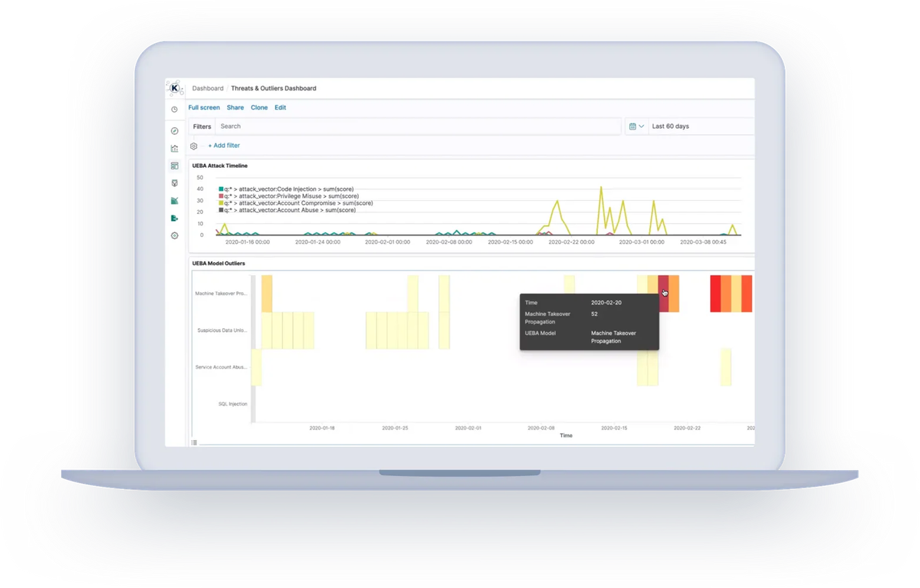The height and width of the screenshot is (588, 920).
Task: Click Full screen link
Action: [204, 108]
